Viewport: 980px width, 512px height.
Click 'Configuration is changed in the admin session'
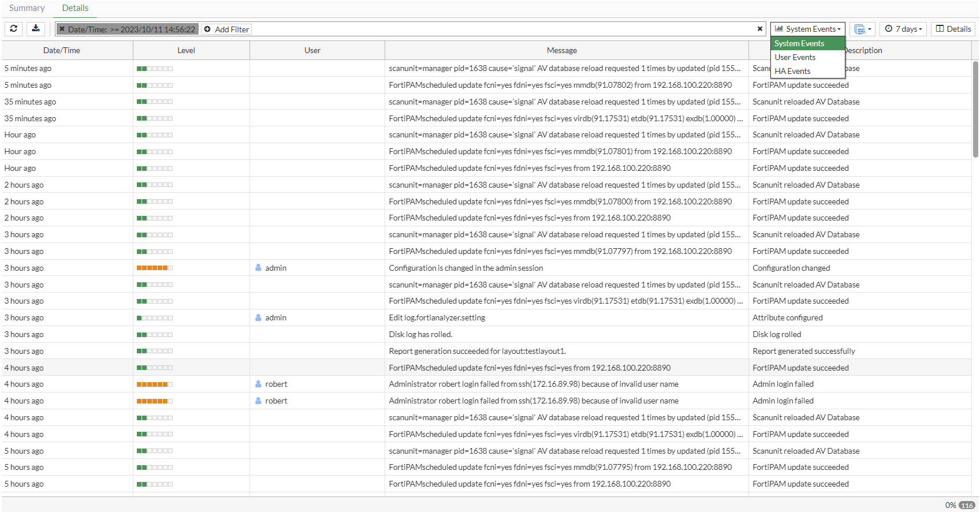pos(466,268)
